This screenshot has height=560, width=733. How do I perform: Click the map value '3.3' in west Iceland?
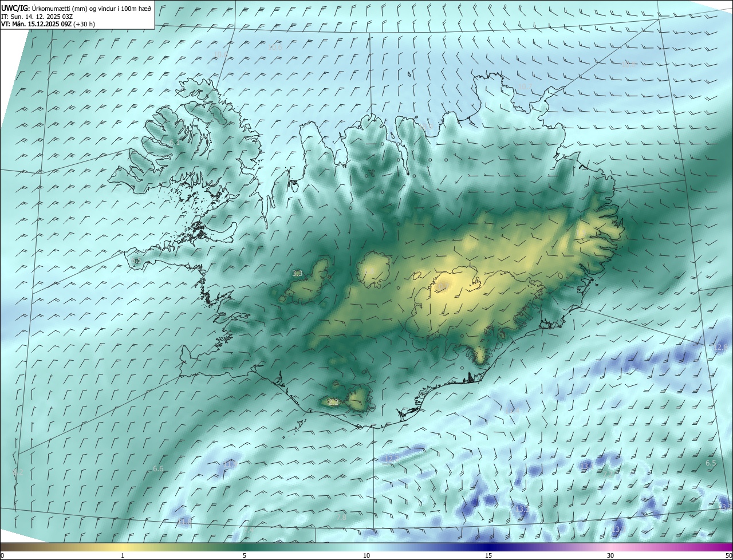pos(297,274)
